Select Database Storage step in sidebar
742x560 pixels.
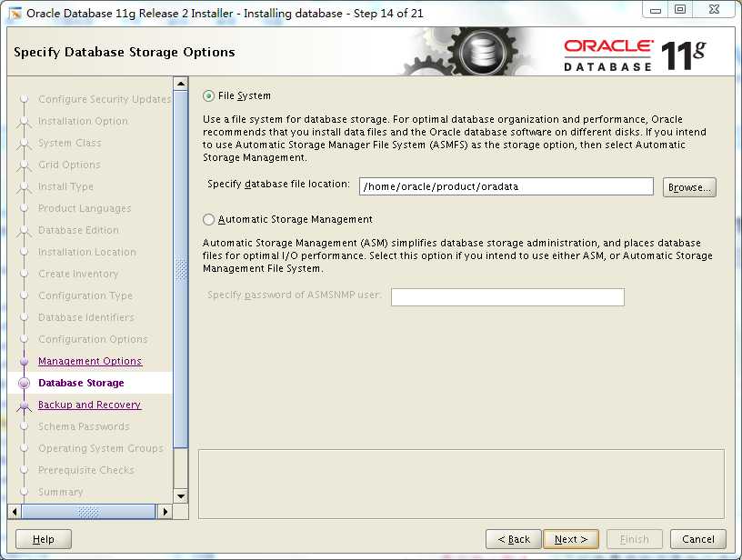81,383
